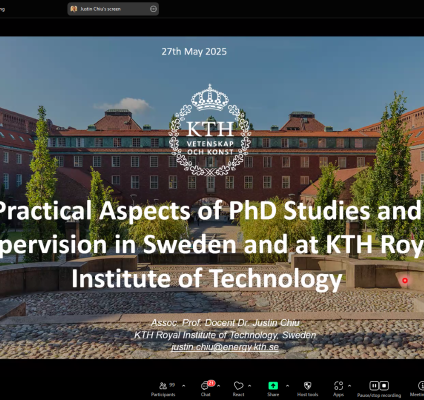Open the Participants panel
Image resolution: width=424 pixels, height=400 pixels.
click(x=163, y=388)
